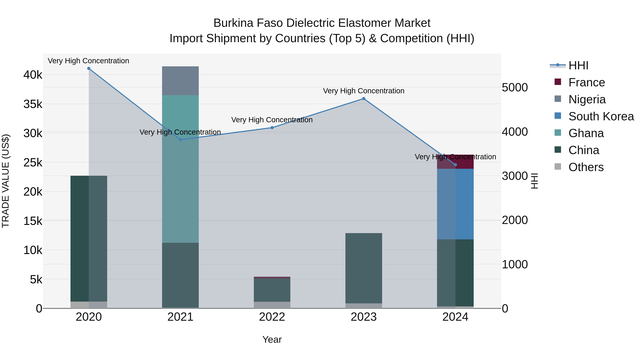Toggle the France legend entry

click(579, 82)
